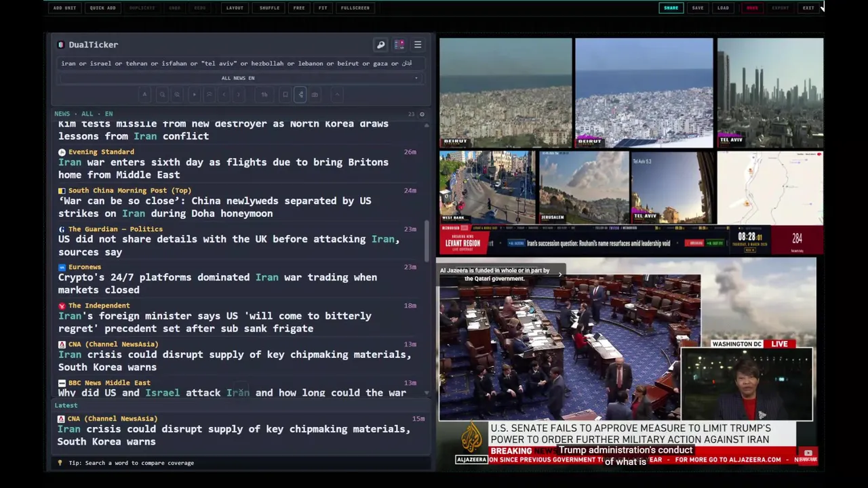This screenshot has width=868, height=488.
Task: Open 'Kim tests missile' headline
Action: point(223,129)
